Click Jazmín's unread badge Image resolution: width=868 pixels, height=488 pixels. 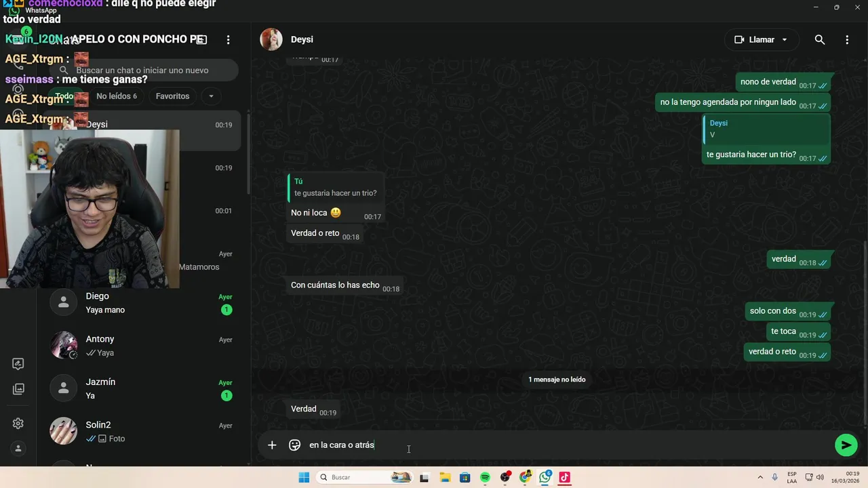click(226, 396)
